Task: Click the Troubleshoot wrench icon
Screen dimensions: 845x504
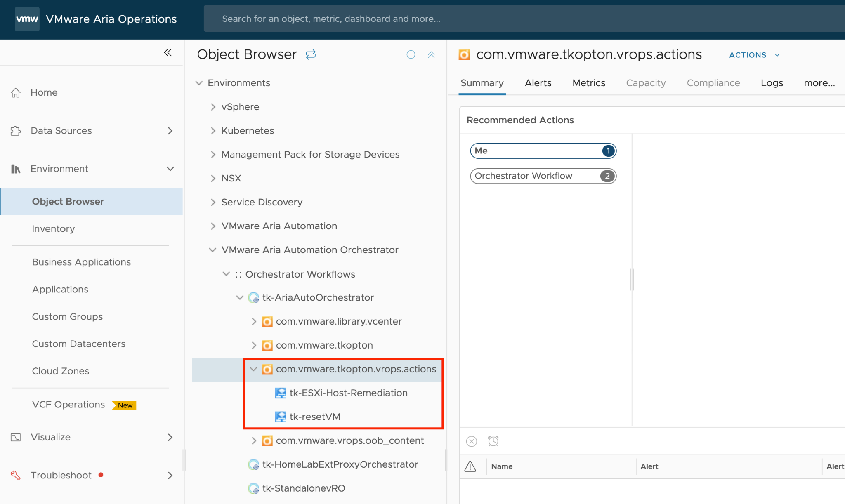Action: coord(16,475)
